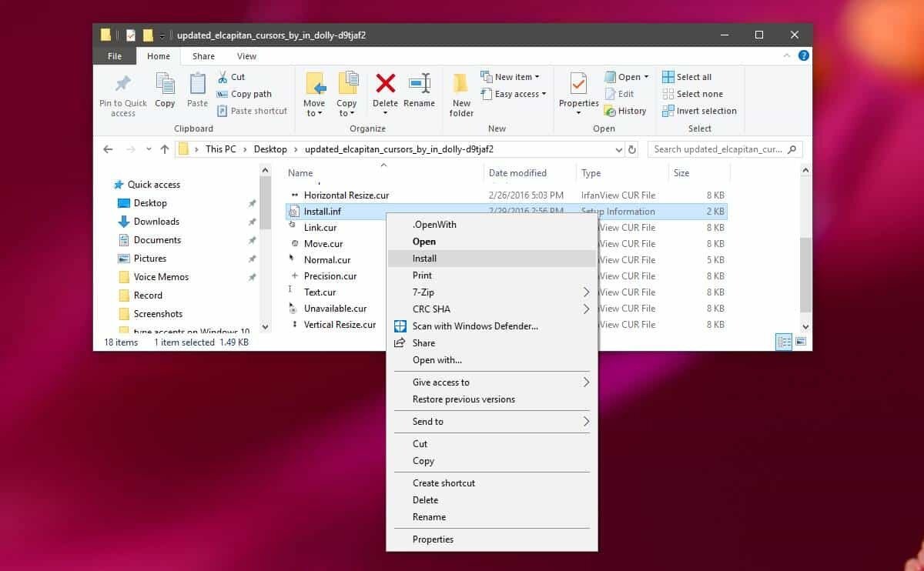
Task: Click Select all in the ribbon
Action: pos(693,77)
